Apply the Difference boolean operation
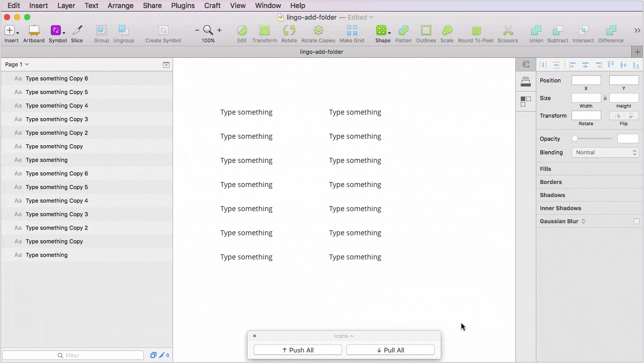The height and width of the screenshot is (363, 644). [611, 30]
